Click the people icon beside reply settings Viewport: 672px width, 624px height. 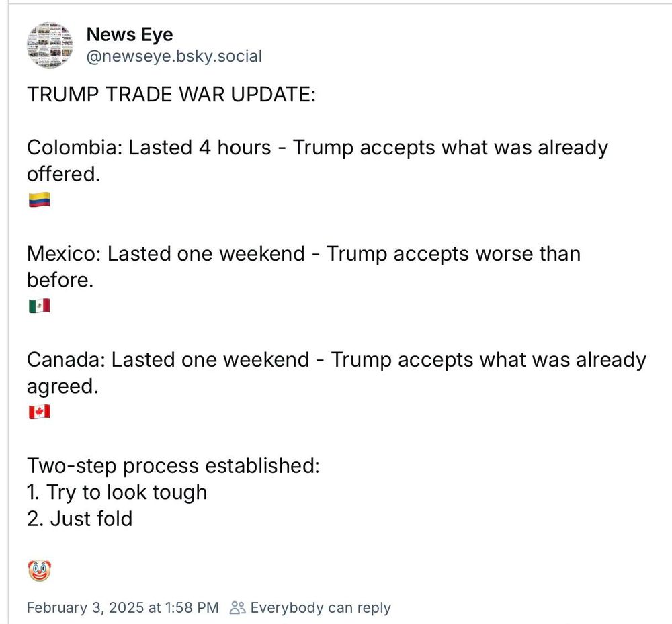pyautogui.click(x=237, y=608)
